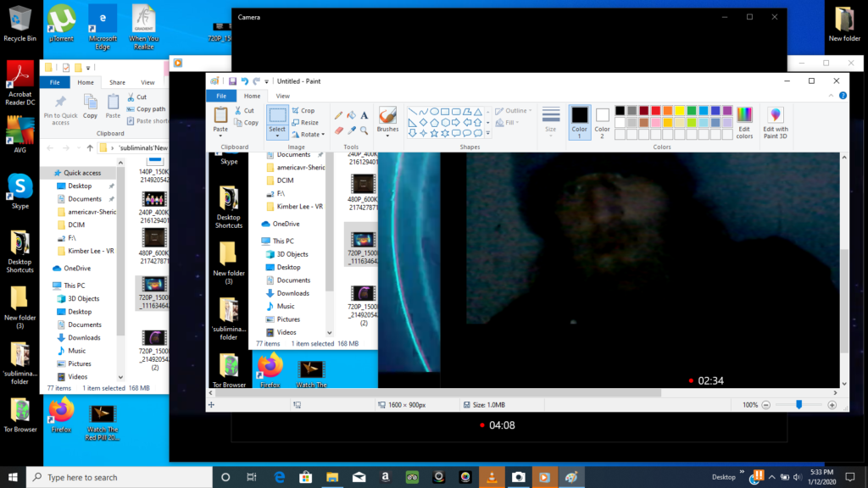This screenshot has width=868, height=488.
Task: Toggle Color 1 as active color
Action: coord(580,122)
